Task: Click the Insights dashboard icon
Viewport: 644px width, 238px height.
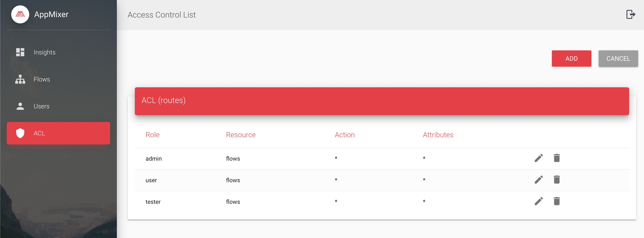Action: coord(20,52)
